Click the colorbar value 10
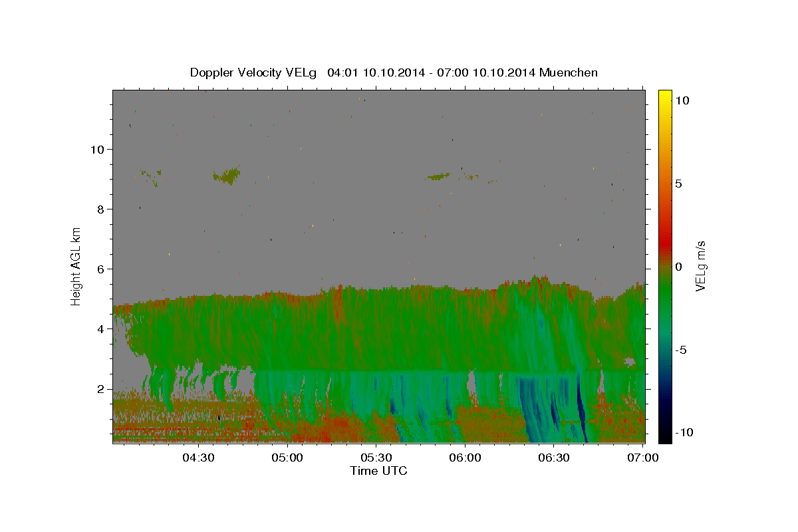798x532 pixels. pyautogui.click(x=682, y=100)
